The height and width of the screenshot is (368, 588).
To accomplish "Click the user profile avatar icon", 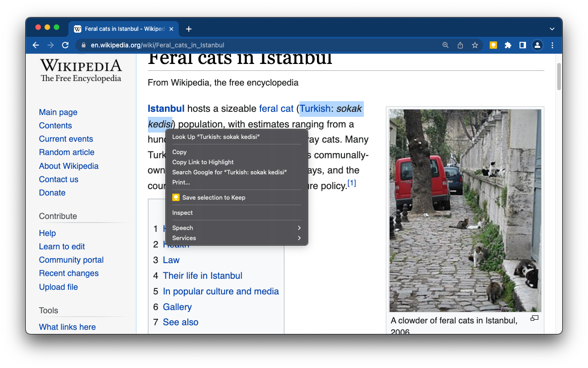I will (537, 45).
